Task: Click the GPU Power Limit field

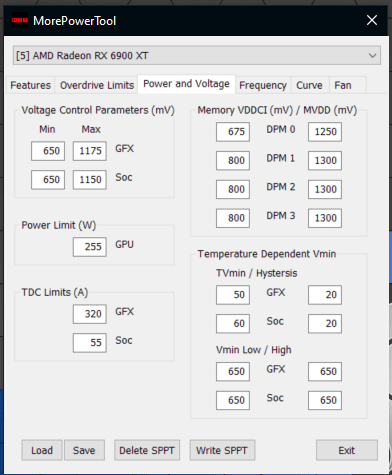Action: pos(90,247)
